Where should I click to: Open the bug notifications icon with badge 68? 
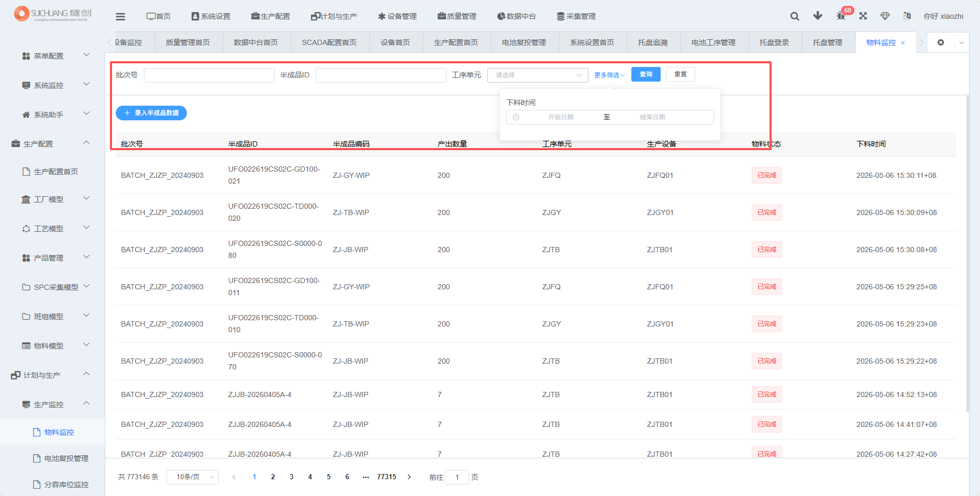point(841,16)
